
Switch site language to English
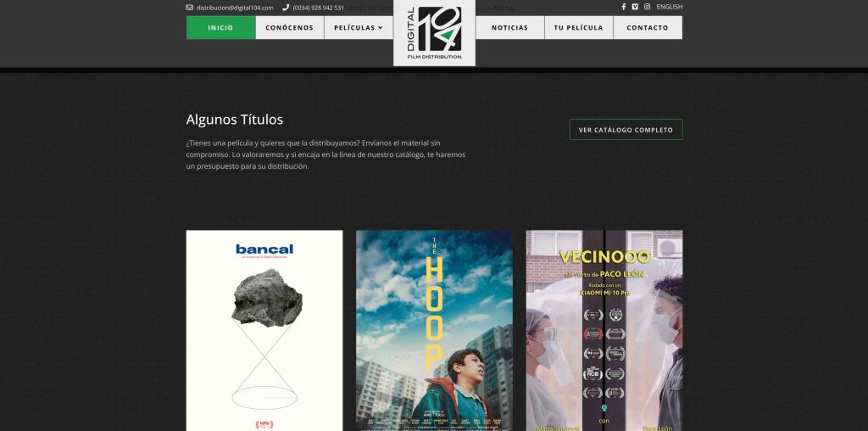click(669, 7)
